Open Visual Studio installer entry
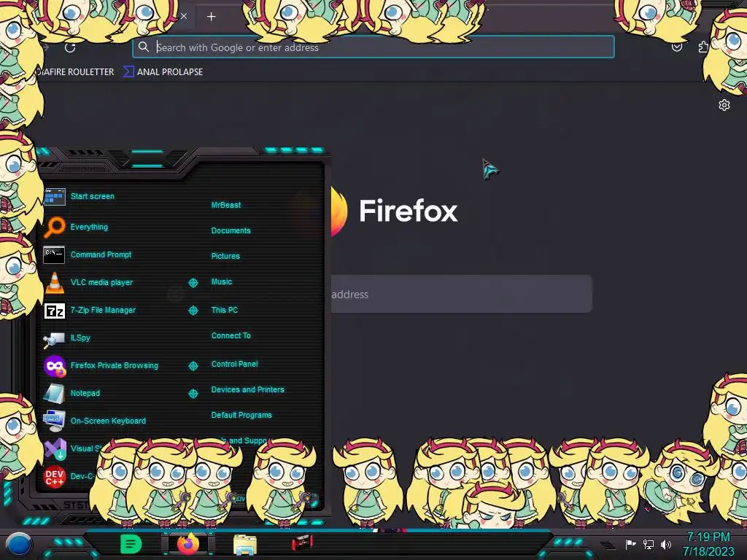 [72, 448]
